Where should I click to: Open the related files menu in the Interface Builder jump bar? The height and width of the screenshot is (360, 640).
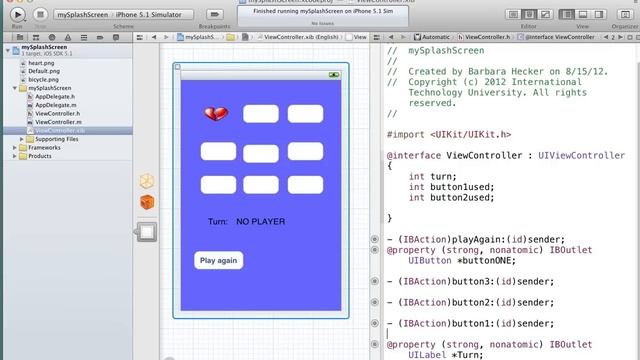pos(140,37)
